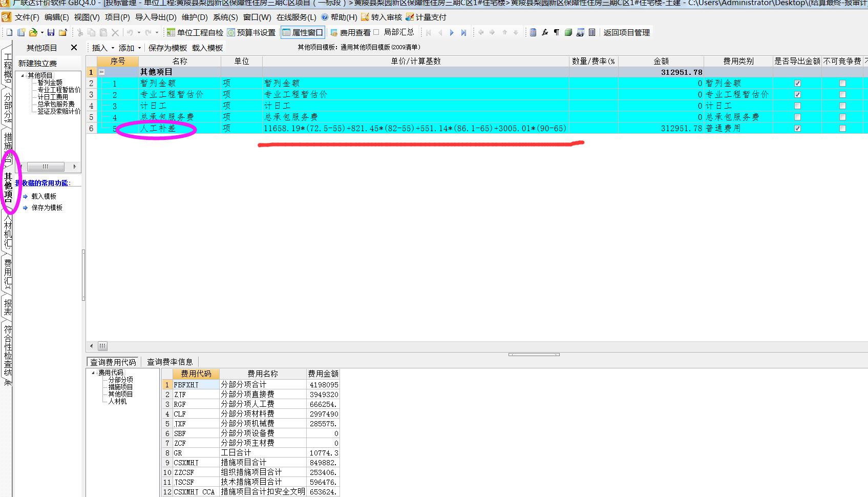Switch to 分部分项 vertical tab
Image resolution: width=868 pixels, height=497 pixels.
[8, 107]
